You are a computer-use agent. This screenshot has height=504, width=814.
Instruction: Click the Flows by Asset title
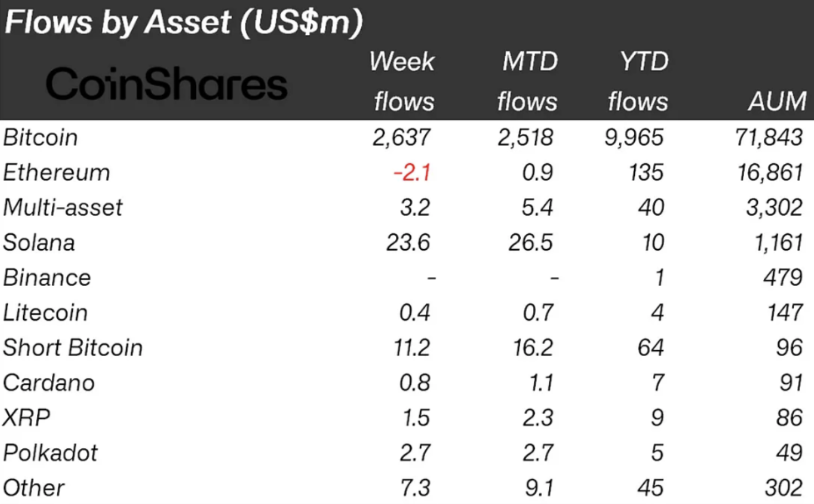[x=184, y=23]
